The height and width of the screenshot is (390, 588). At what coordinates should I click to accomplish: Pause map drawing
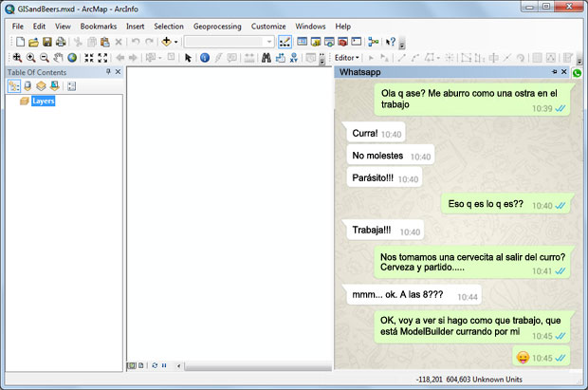tap(164, 365)
